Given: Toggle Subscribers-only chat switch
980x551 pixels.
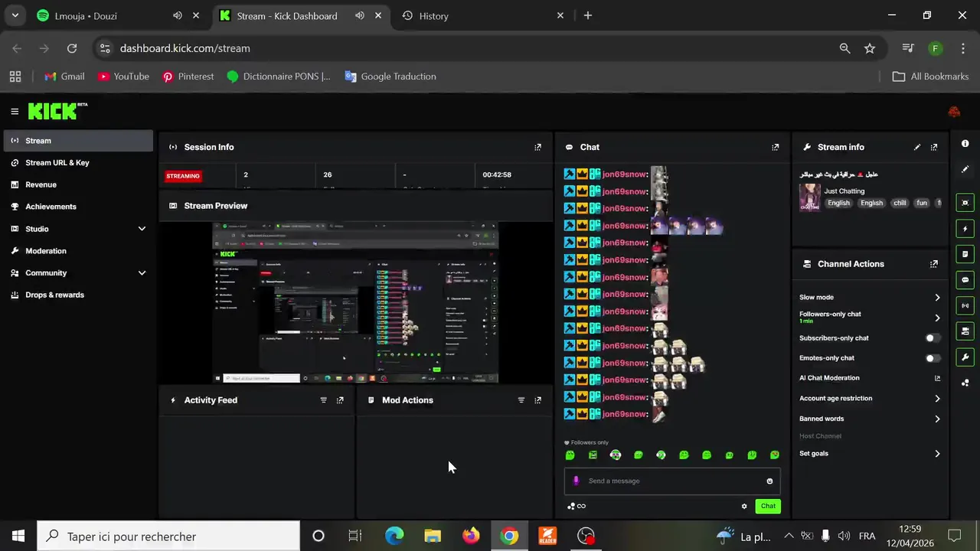Looking at the screenshot, I should coord(932,338).
